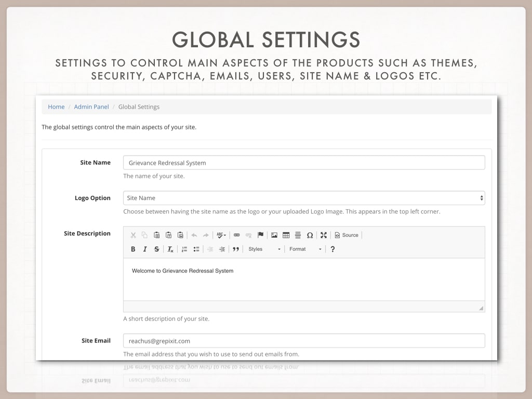Click the 'Logo Option' field label
532x399 pixels.
(x=92, y=198)
